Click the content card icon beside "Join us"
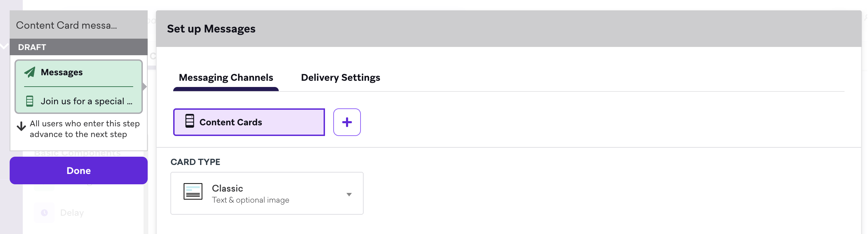The image size is (868, 234). [x=30, y=101]
